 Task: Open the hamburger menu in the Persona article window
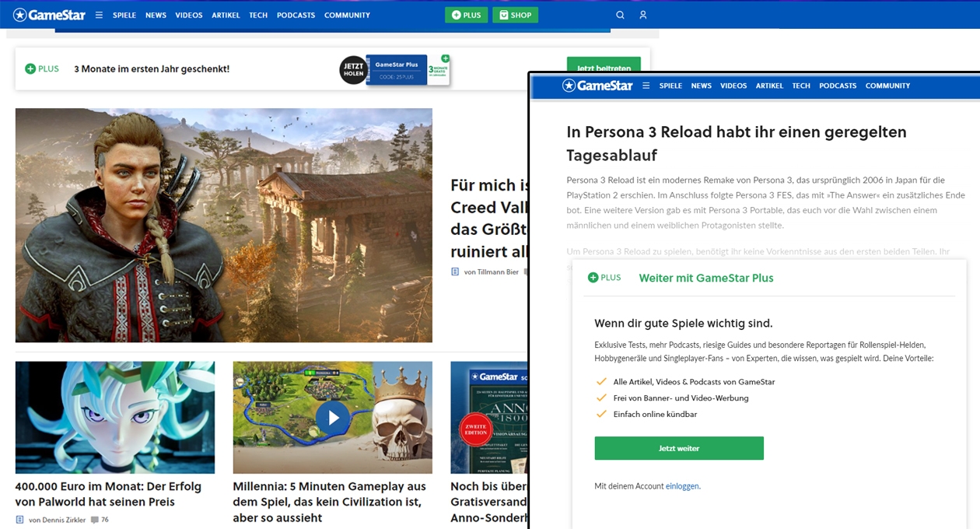(646, 86)
